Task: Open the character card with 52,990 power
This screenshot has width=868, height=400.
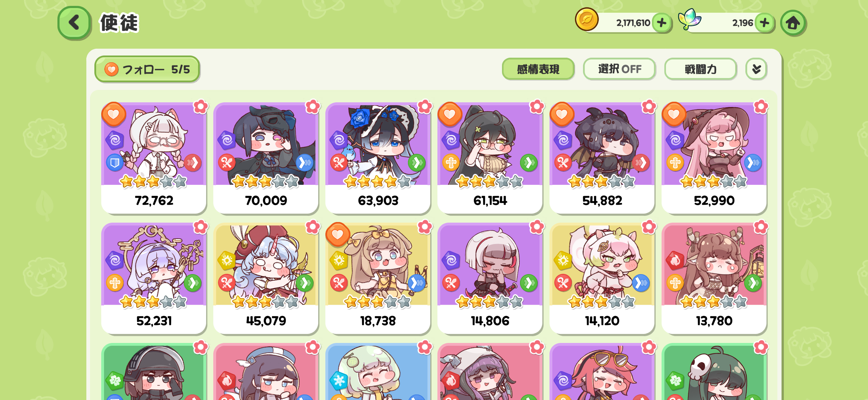Action: [x=714, y=158]
